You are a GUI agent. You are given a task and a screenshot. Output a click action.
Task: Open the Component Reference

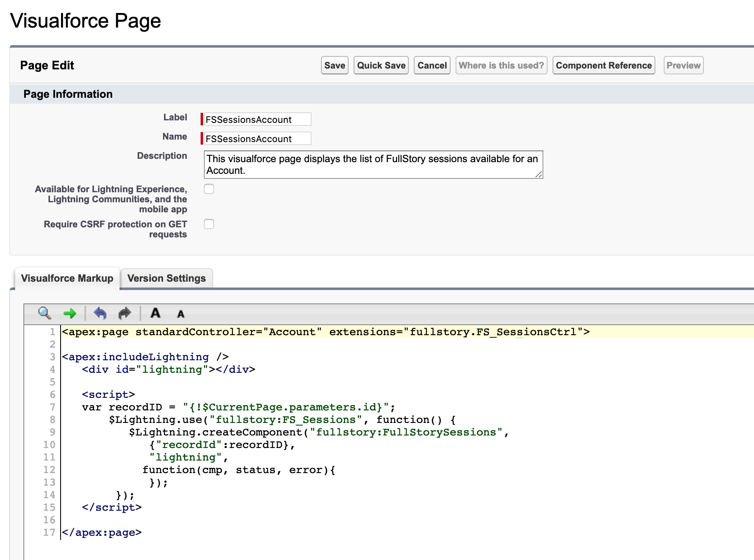pyautogui.click(x=604, y=65)
